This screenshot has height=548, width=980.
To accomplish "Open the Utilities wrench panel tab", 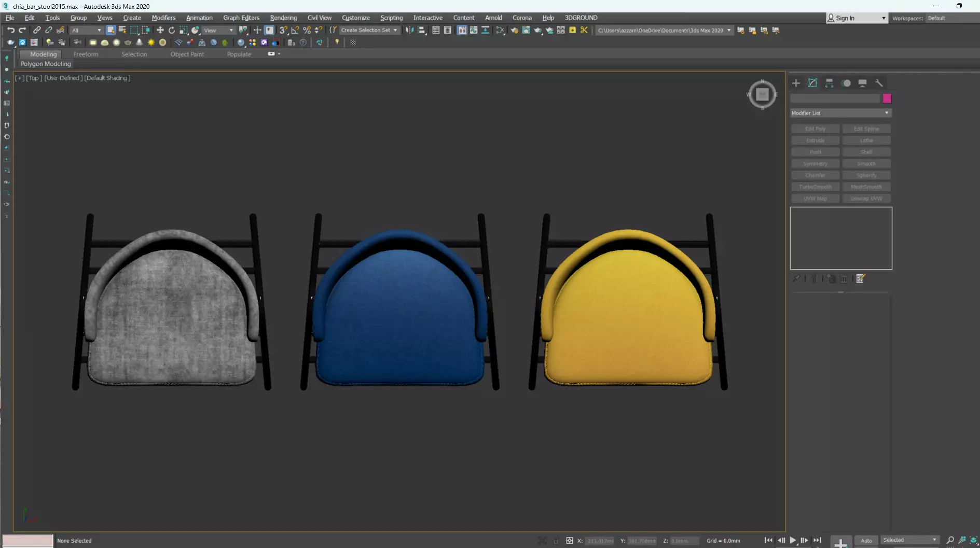I will point(879,83).
